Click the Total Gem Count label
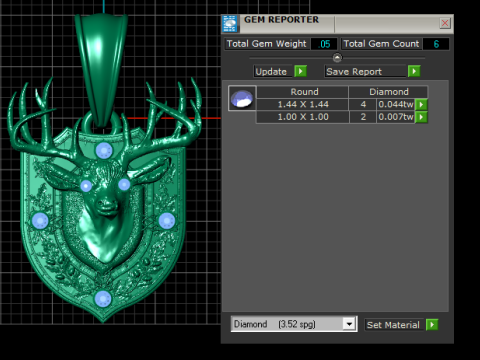 point(381,44)
